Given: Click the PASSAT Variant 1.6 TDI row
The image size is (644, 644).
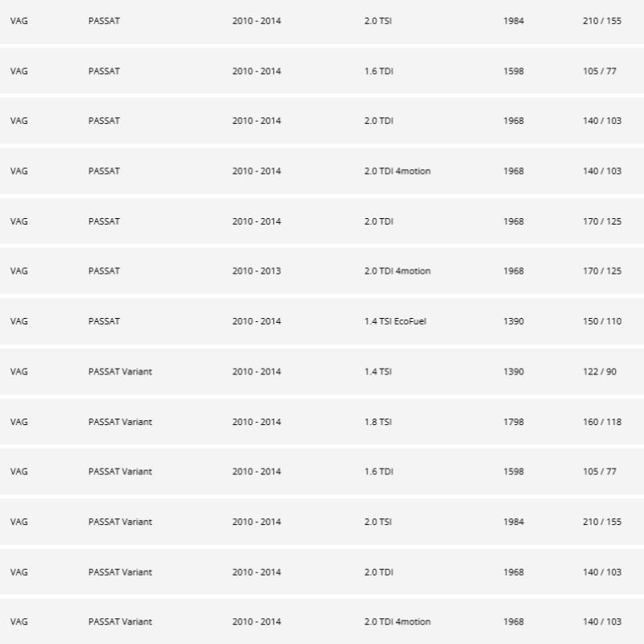Looking at the screenshot, I should [322, 472].
